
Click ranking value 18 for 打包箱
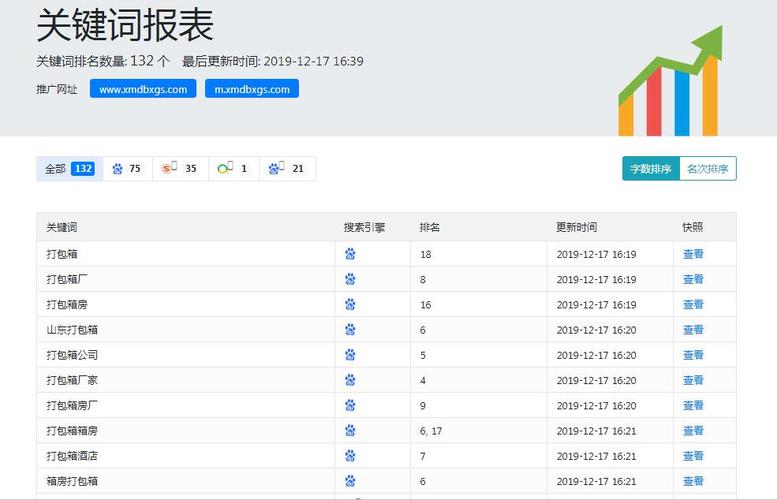tap(426, 255)
